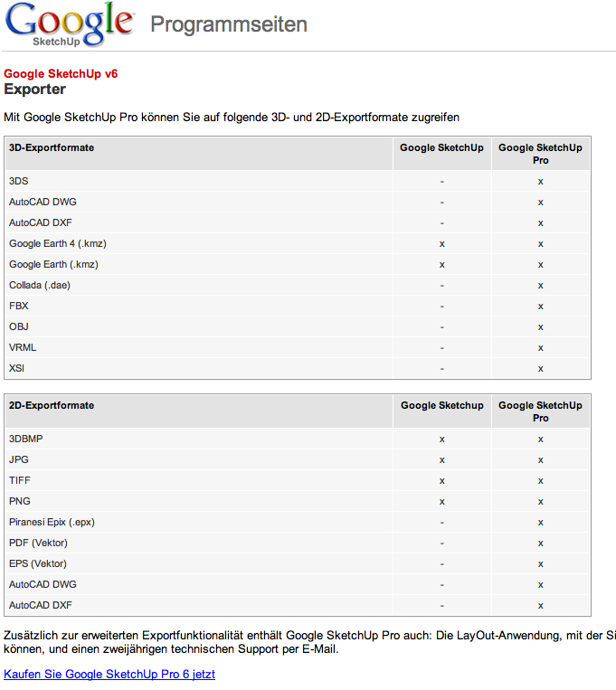Click the Piranesi Epix (.epx) label
Viewport: 616px width, 690px height.
52,522
